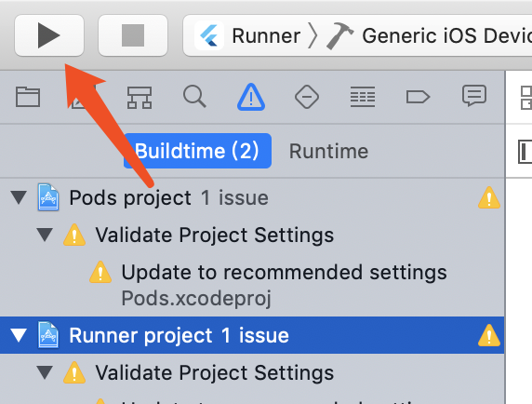Open the Debug navigator lines icon

(x=363, y=97)
